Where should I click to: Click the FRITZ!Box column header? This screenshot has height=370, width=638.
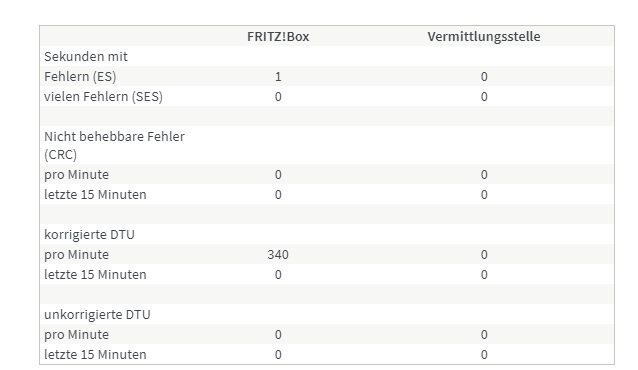click(278, 37)
